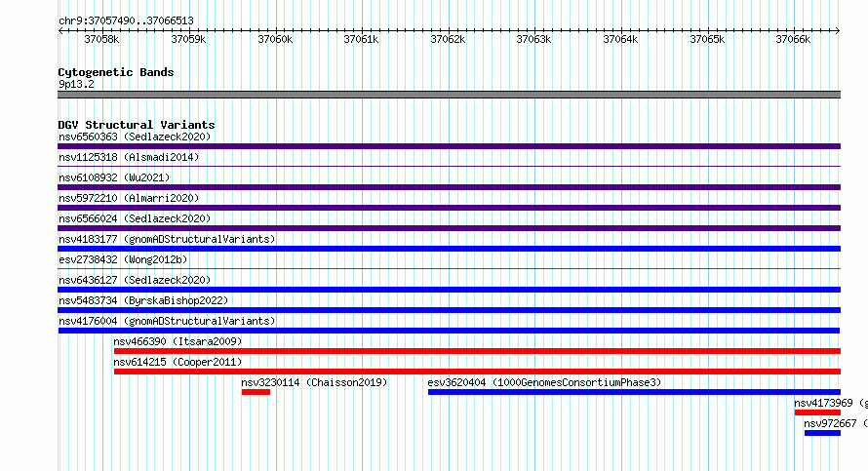
Task: Select the esv3620404 blue variant bar
Action: [634, 392]
